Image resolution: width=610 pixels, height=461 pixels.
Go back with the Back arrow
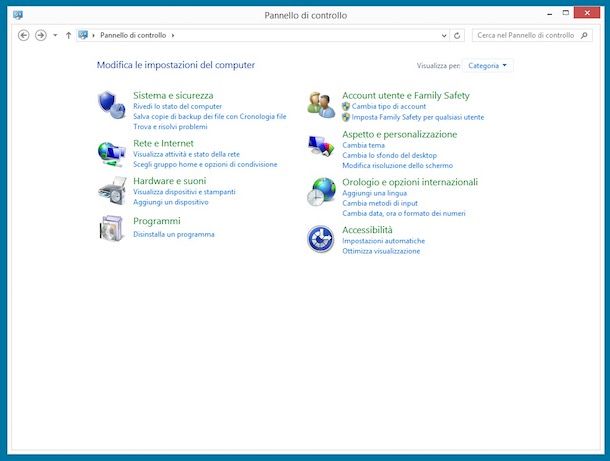pos(23,35)
